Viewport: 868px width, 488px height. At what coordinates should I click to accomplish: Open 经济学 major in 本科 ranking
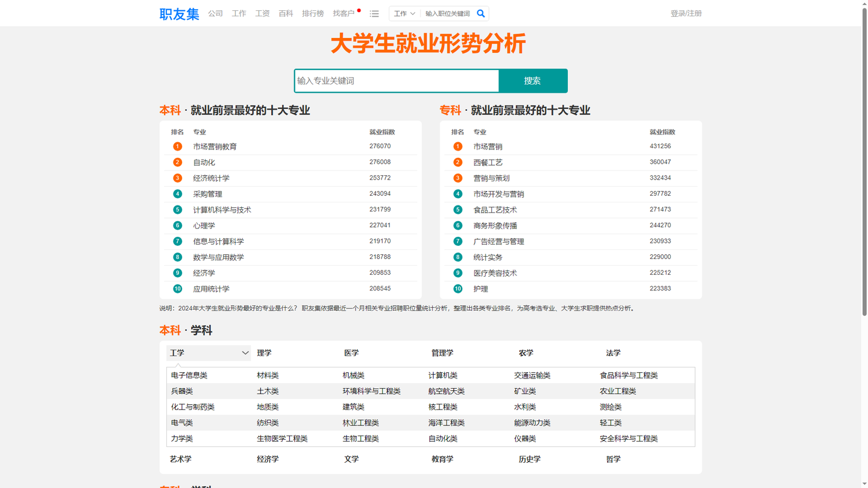[x=204, y=273]
